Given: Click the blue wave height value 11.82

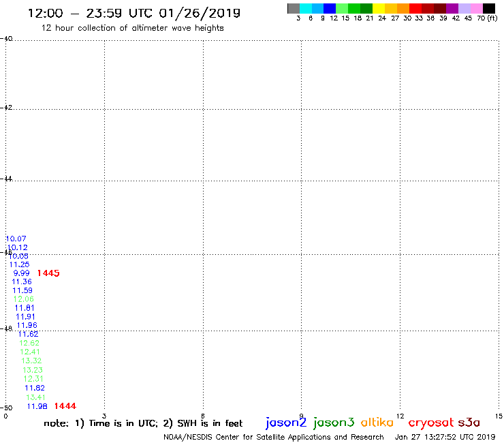Looking at the screenshot, I should (35, 388).
